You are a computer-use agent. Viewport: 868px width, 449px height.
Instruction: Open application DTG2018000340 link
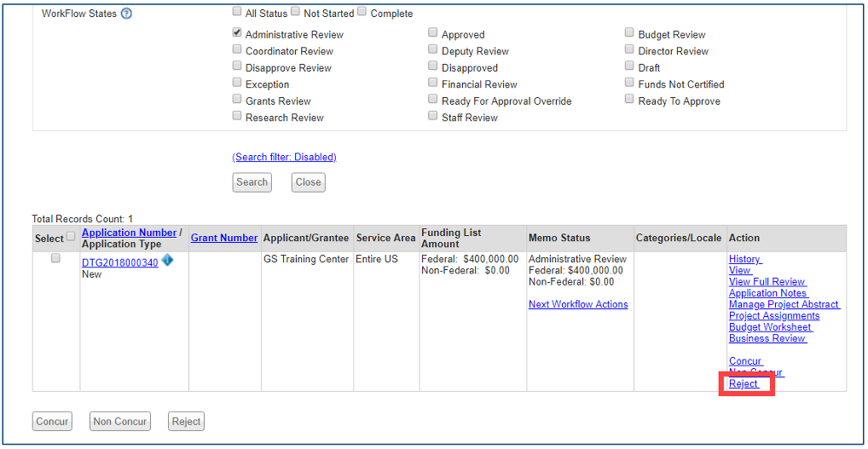(x=119, y=263)
